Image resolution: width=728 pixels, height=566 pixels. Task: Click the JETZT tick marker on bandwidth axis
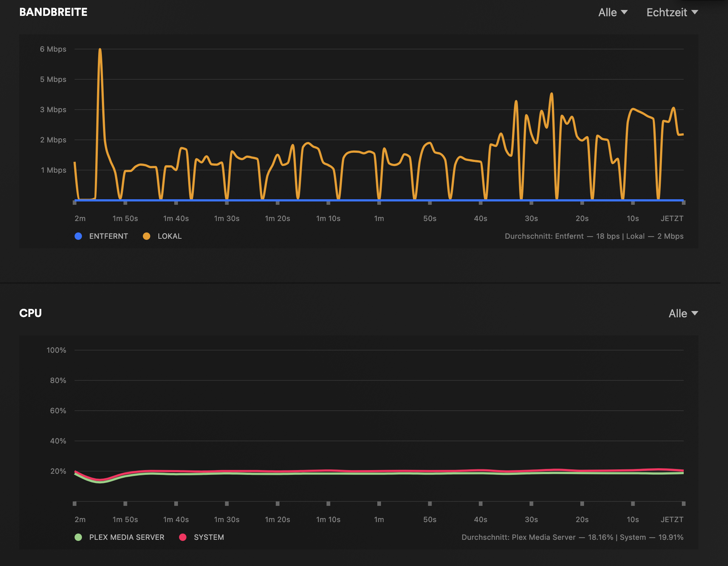[x=683, y=203]
